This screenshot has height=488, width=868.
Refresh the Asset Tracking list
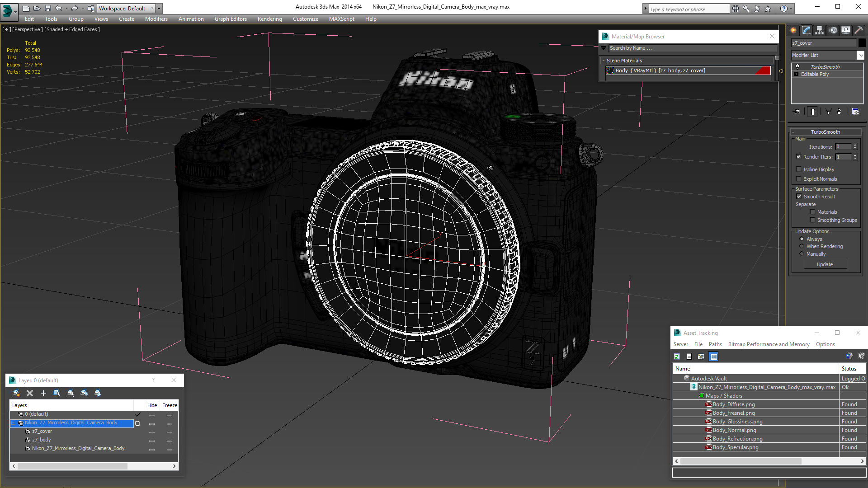tap(677, 357)
